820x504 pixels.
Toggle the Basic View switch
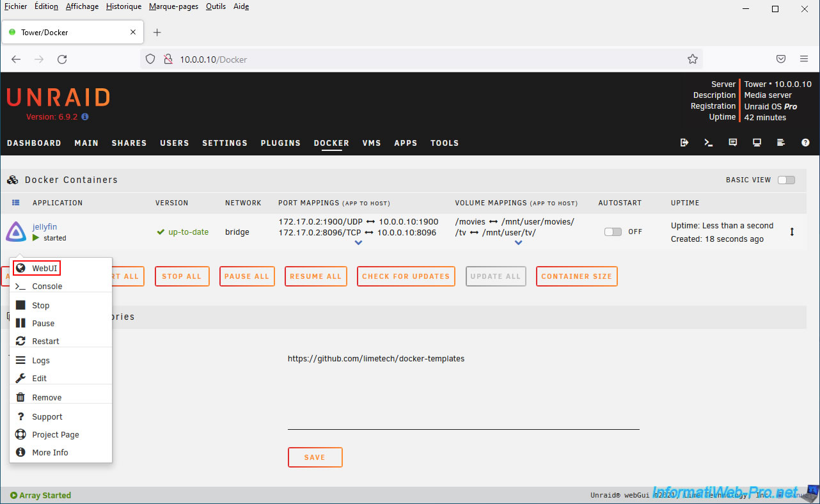point(786,180)
